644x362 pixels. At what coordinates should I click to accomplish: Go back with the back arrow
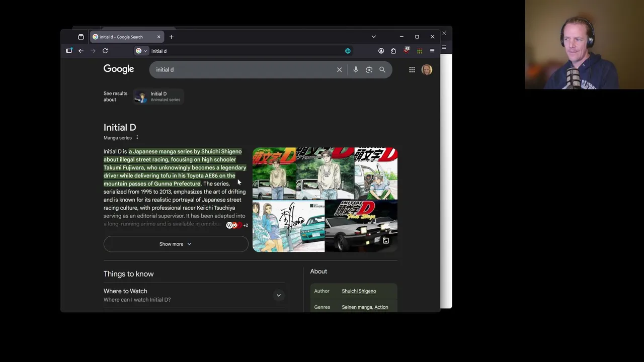81,51
